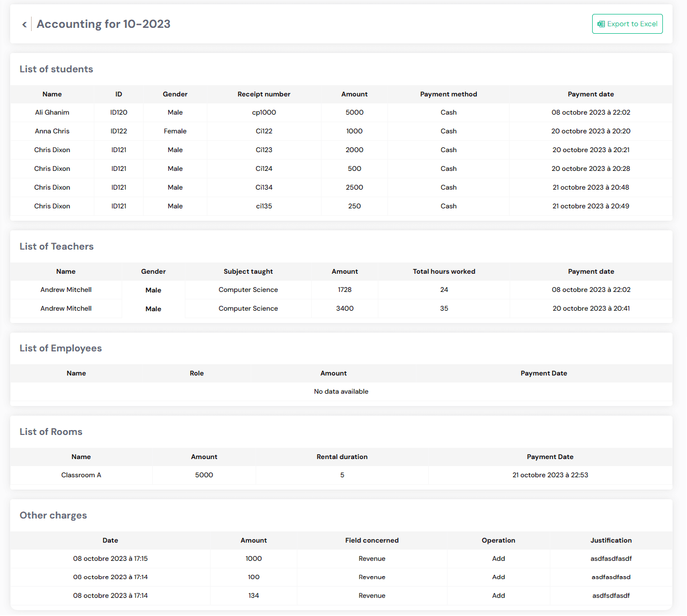The image size is (687, 616).
Task: Select teacher amount 3400
Action: coord(345,309)
